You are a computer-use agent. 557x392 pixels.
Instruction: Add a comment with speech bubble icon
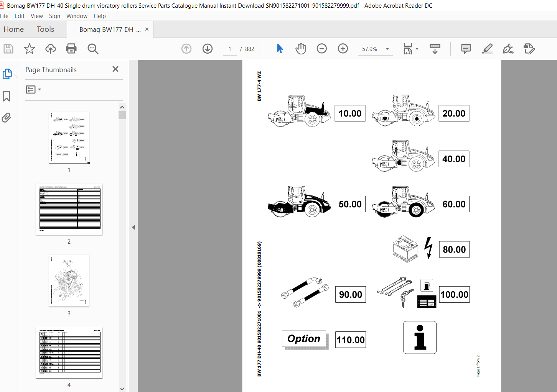[x=466, y=49]
